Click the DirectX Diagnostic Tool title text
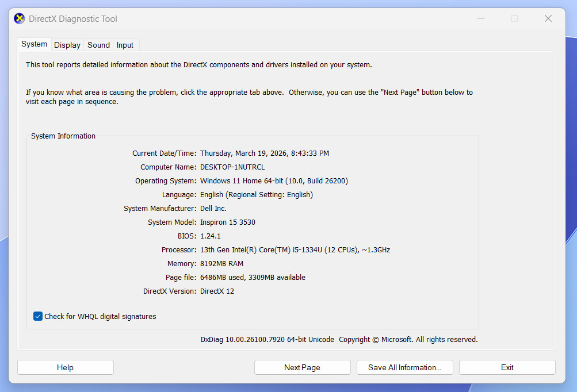This screenshot has width=577, height=392. coord(73,19)
